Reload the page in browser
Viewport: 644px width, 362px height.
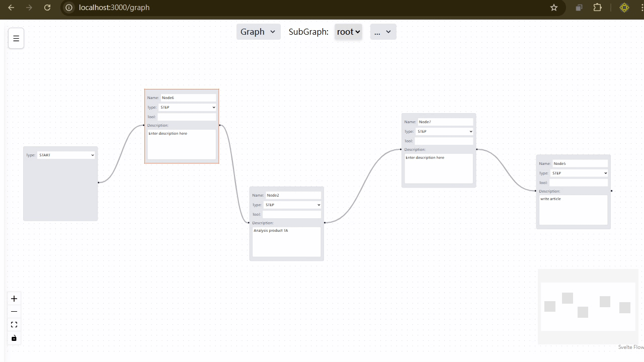[x=47, y=8]
